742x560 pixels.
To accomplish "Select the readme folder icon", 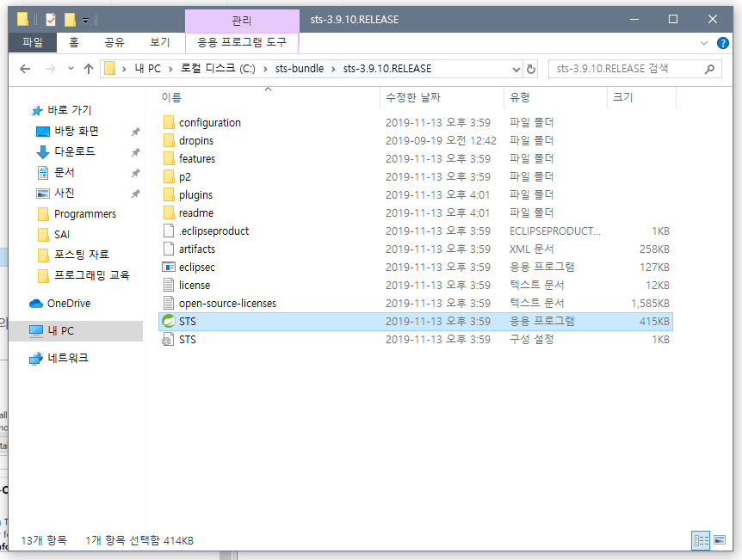I will point(169,212).
